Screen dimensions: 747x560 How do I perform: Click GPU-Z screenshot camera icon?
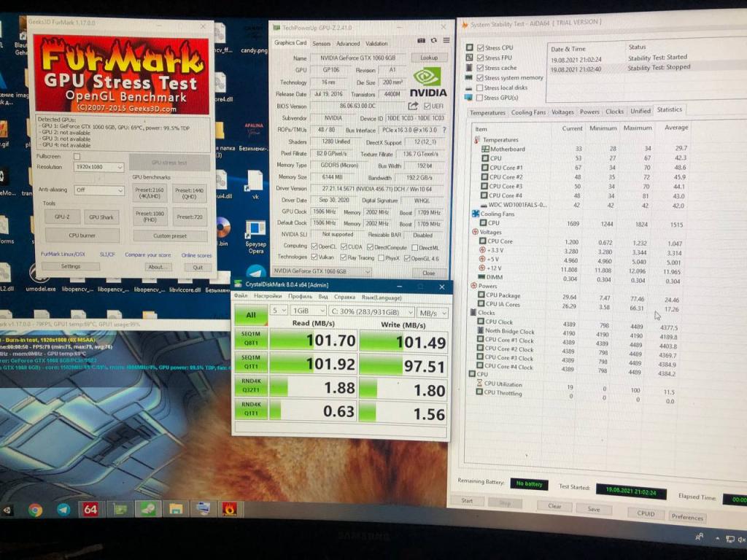421,41
